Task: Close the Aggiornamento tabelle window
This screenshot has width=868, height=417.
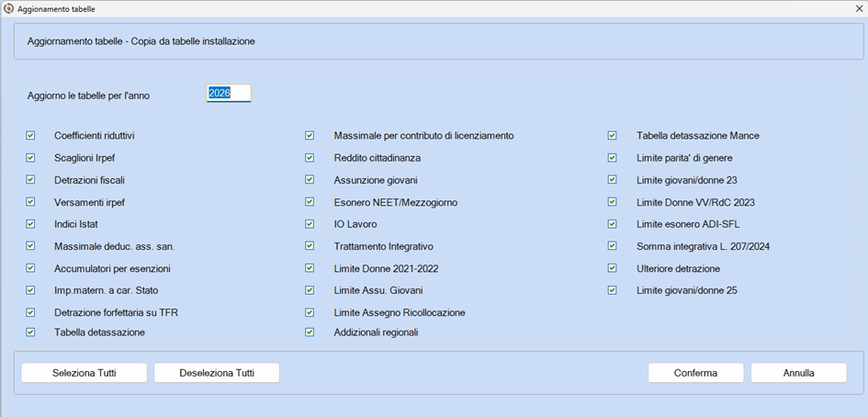Action: (x=859, y=9)
